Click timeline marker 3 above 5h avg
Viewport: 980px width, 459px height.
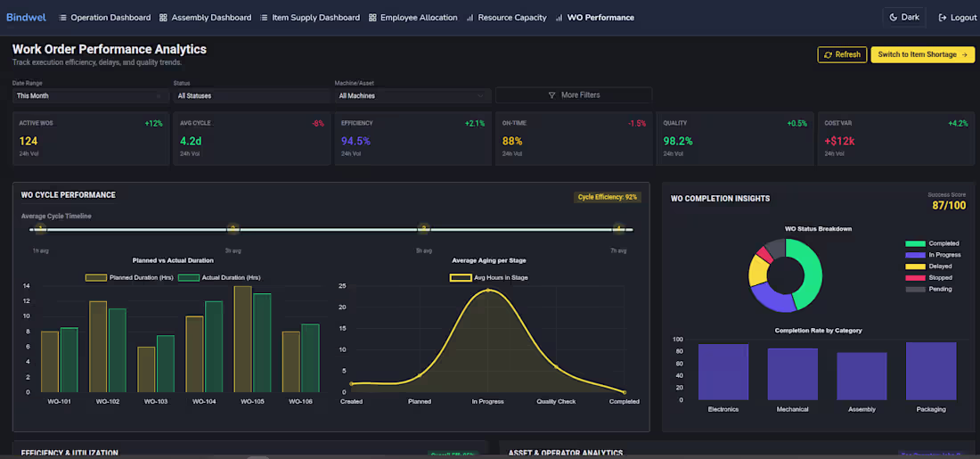tap(424, 230)
